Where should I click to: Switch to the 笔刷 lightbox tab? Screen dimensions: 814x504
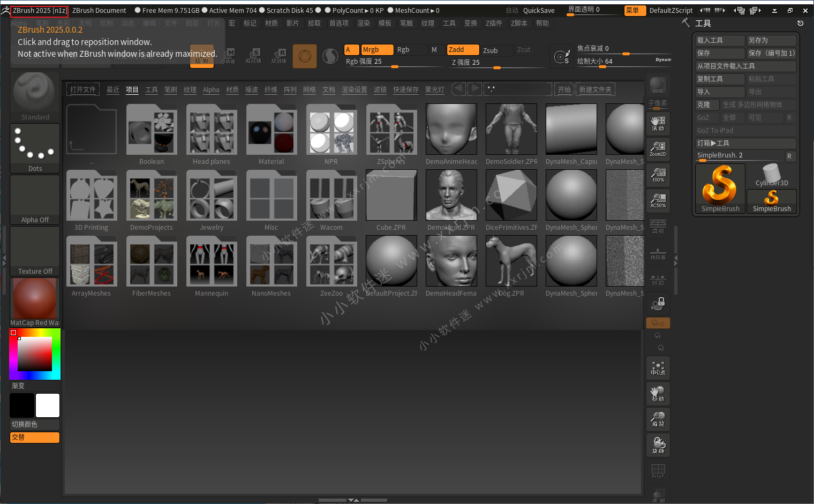(x=171, y=89)
